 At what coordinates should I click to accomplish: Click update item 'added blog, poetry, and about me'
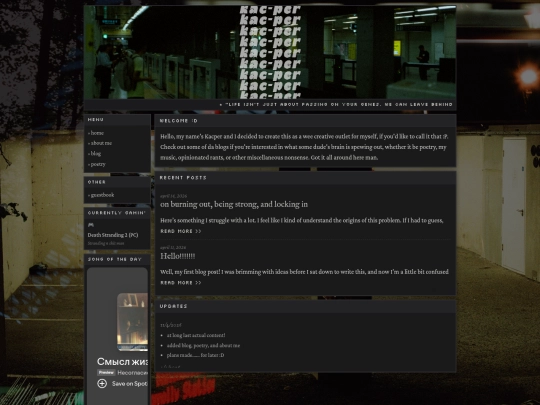(x=203, y=345)
